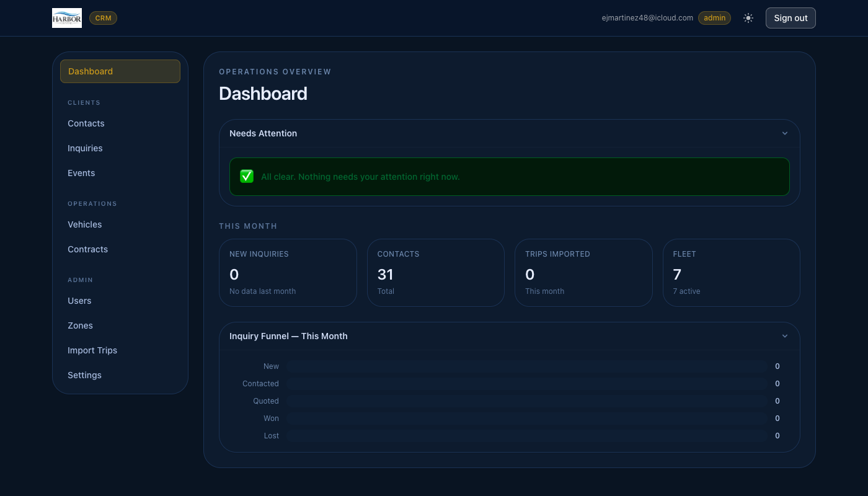Toggle the light/dark theme sun icon
The width and height of the screenshot is (868, 496).
click(x=748, y=18)
